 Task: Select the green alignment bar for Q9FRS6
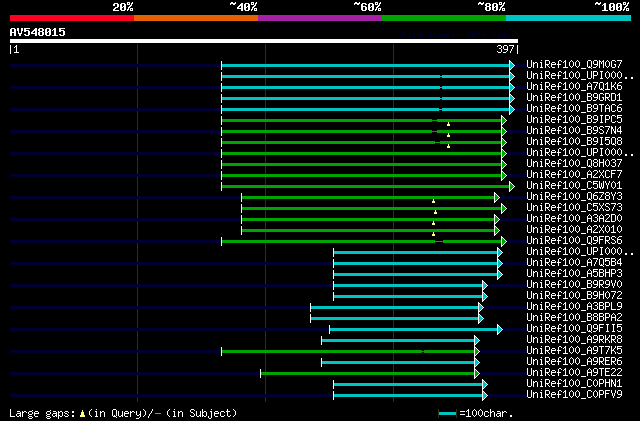pos(364,242)
